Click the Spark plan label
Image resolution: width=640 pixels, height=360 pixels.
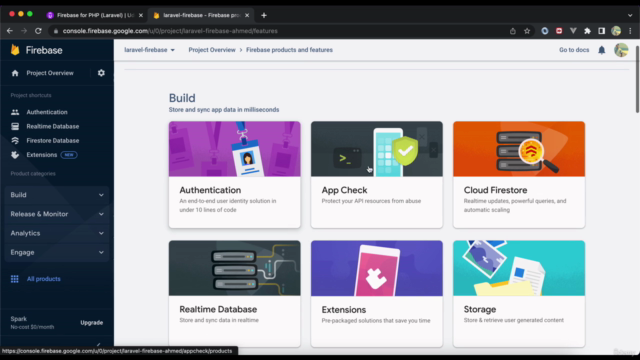coord(19,319)
